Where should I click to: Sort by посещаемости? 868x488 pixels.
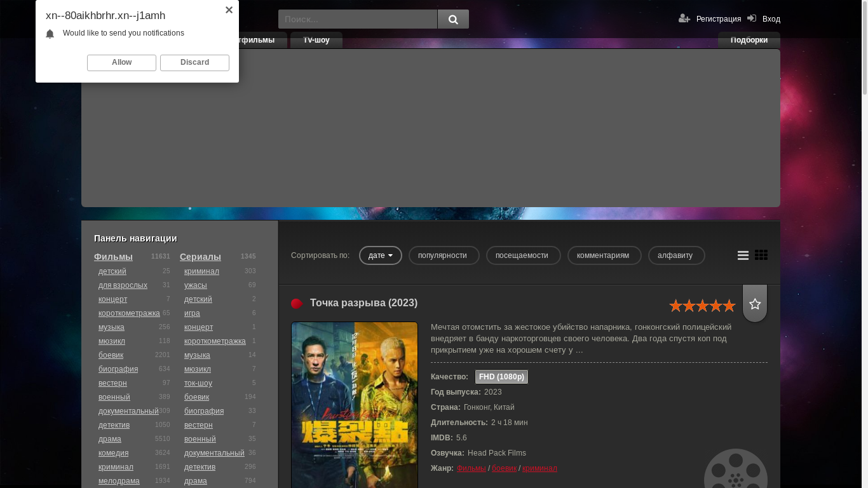[523, 255]
